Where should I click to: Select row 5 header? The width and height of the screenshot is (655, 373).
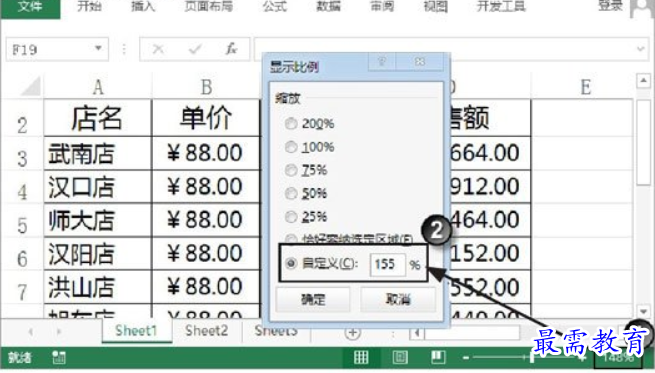tap(22, 224)
